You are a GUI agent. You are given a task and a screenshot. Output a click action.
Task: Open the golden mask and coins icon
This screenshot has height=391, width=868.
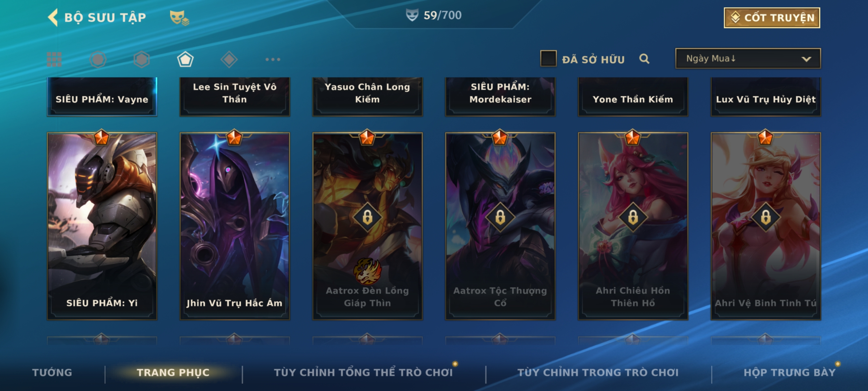point(179,18)
